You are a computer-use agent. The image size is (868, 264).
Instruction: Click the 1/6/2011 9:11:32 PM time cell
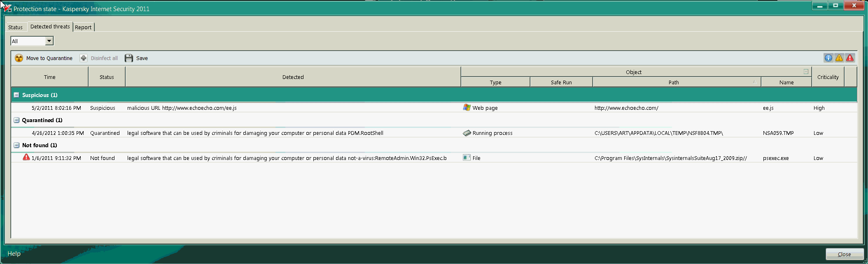click(x=56, y=158)
